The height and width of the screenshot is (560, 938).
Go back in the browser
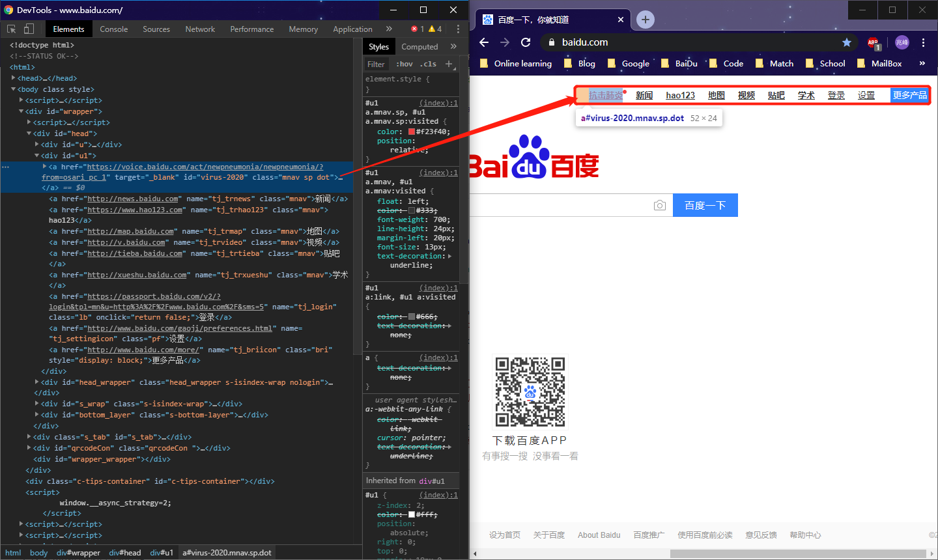tap(484, 42)
